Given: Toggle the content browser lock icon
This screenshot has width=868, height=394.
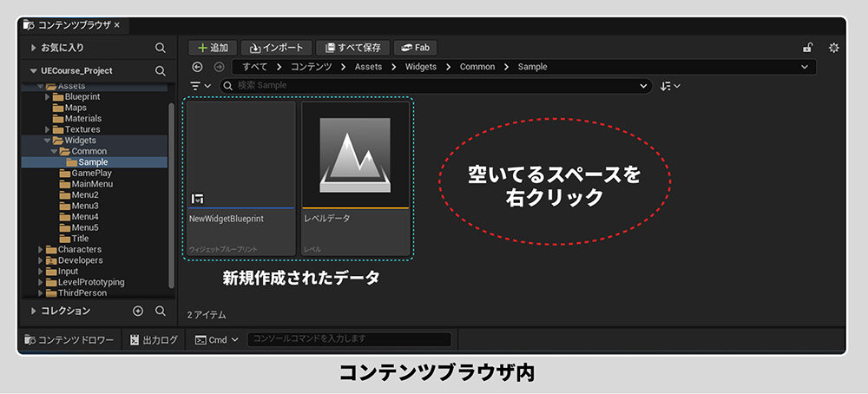Looking at the screenshot, I should pos(808,48).
